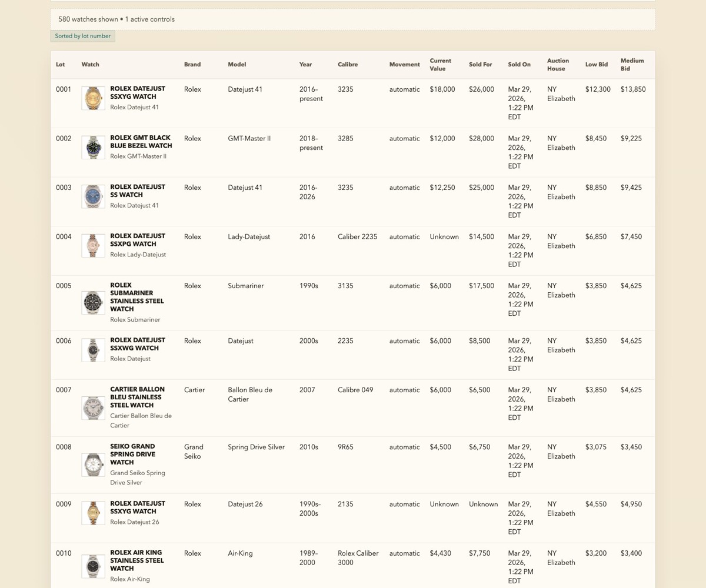The image size is (706, 588).
Task: Sort by the Lot column header
Action: [60, 65]
